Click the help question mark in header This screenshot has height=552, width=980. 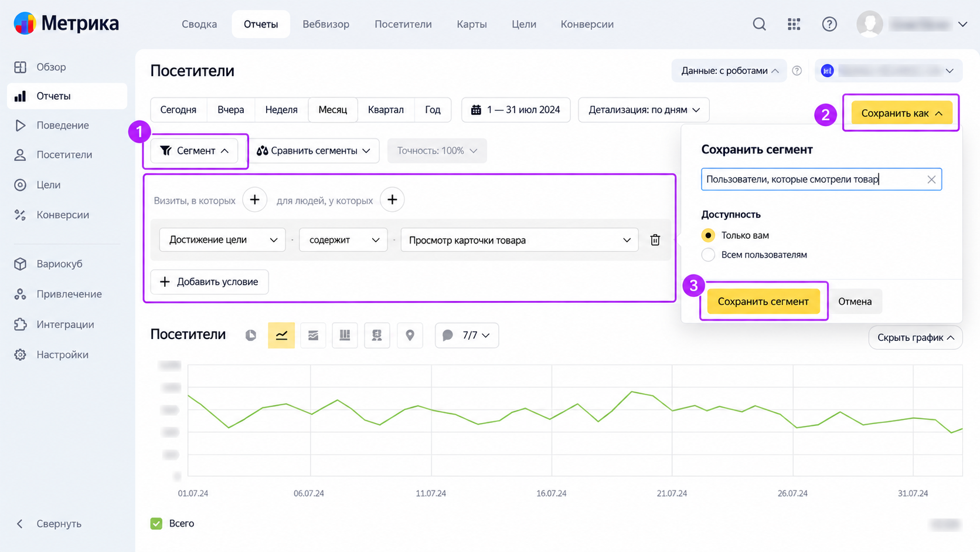click(829, 24)
